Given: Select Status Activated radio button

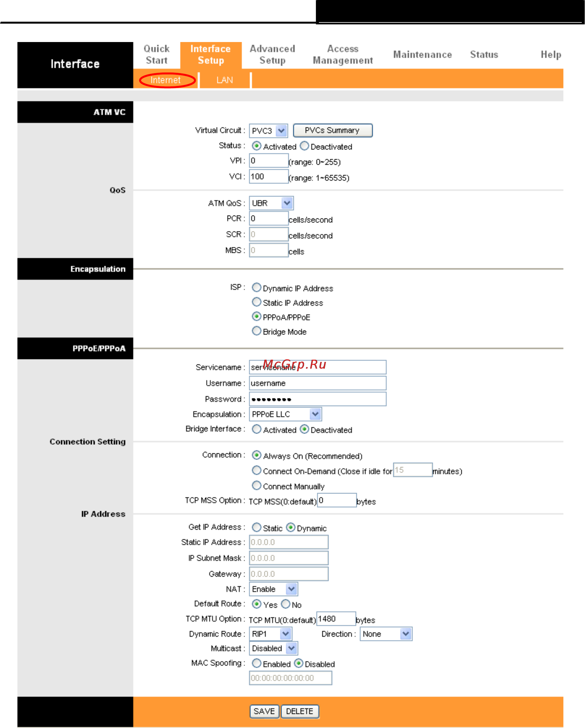Looking at the screenshot, I should (x=257, y=146).
